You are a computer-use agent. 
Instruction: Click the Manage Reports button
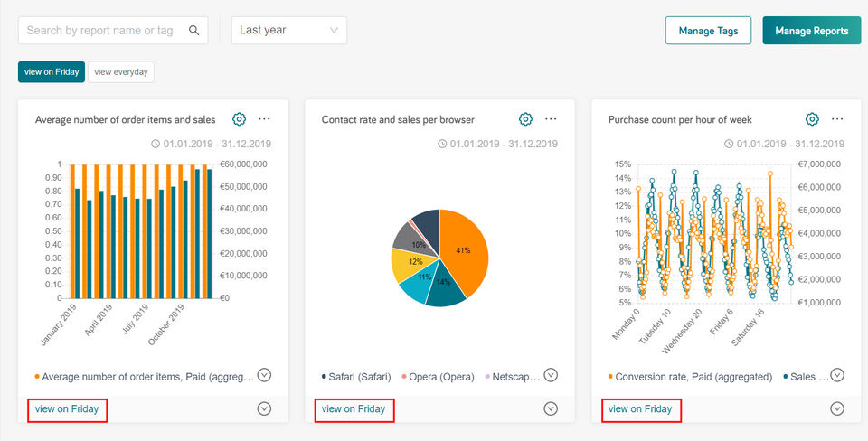pyautogui.click(x=811, y=30)
